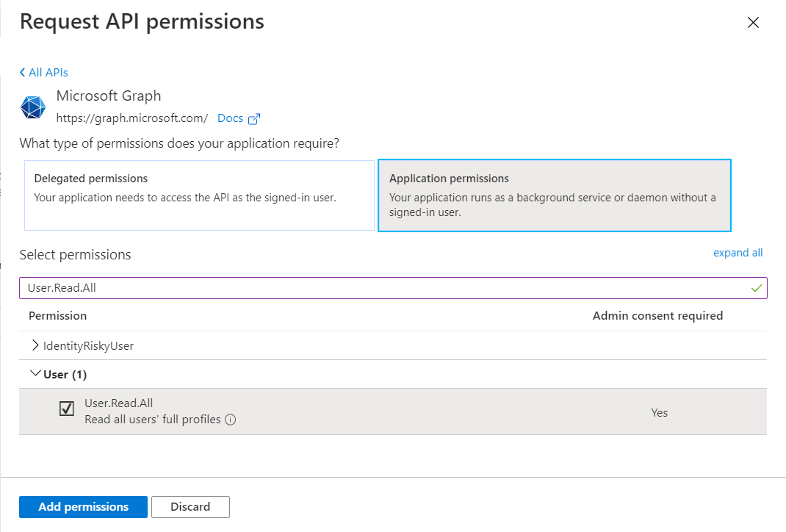Click info icon next to full profiles

coord(230,420)
